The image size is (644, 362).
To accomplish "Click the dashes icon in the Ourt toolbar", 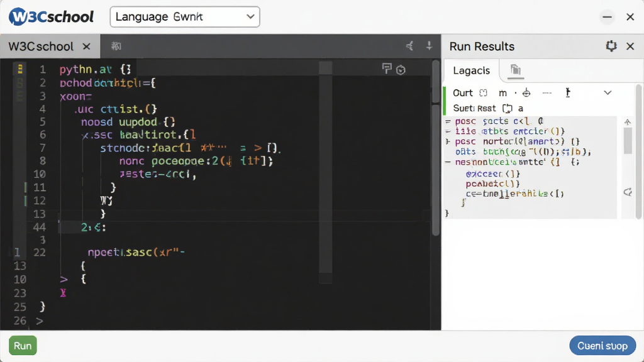I will click(x=547, y=93).
